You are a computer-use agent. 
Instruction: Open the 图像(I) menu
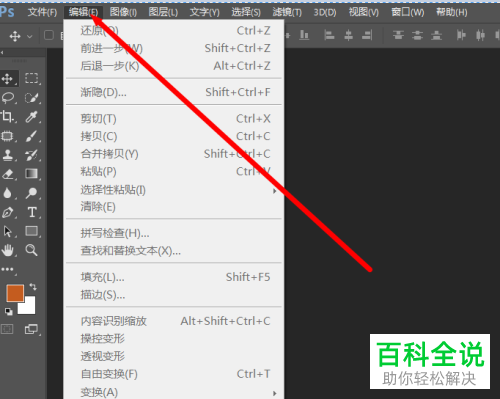point(123,12)
